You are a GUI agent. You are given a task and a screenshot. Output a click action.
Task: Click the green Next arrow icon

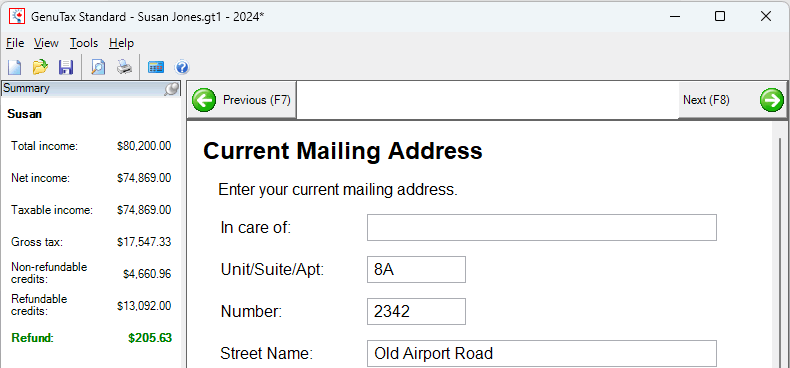tap(772, 100)
